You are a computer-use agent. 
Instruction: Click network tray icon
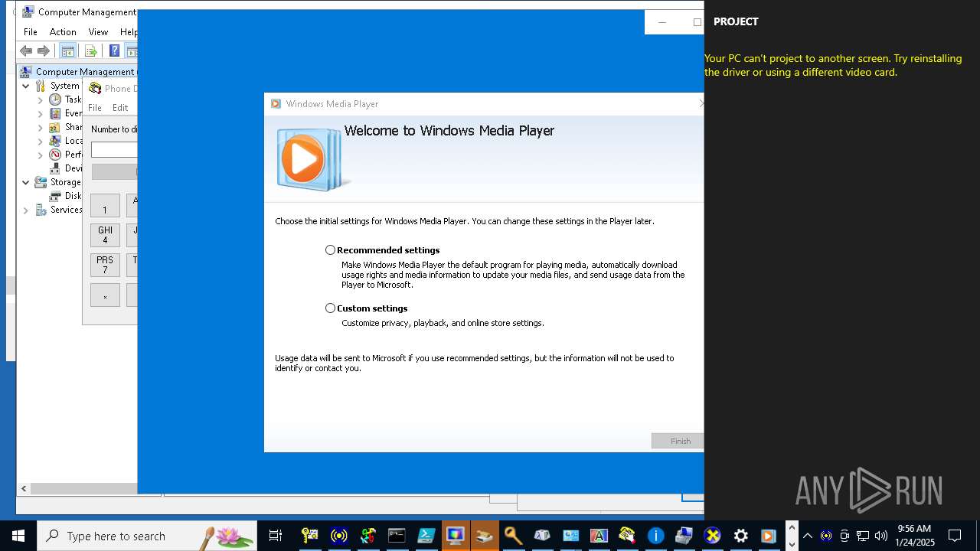pos(863,536)
